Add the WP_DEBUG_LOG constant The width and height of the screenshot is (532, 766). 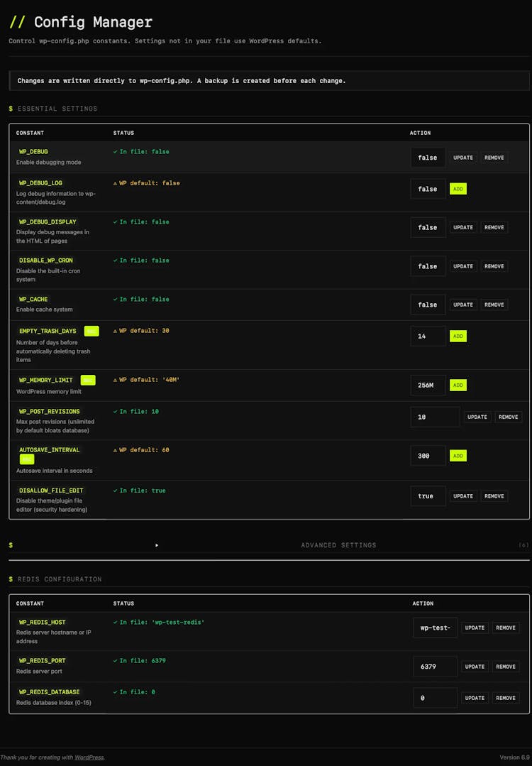pos(458,189)
